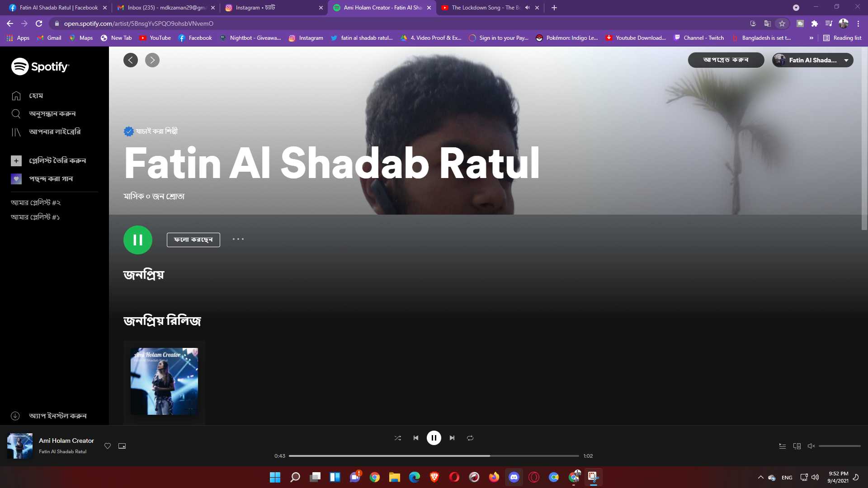The height and width of the screenshot is (488, 868).
Task: Click Install App download icon
Action: pyautogui.click(x=15, y=416)
